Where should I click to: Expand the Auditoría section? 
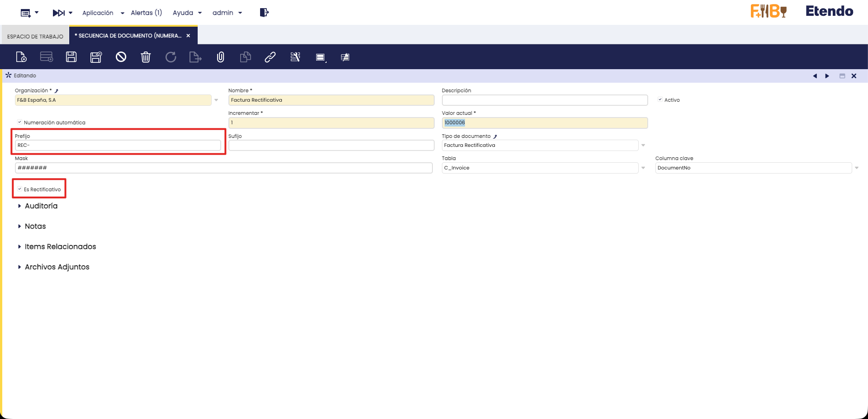pos(41,206)
